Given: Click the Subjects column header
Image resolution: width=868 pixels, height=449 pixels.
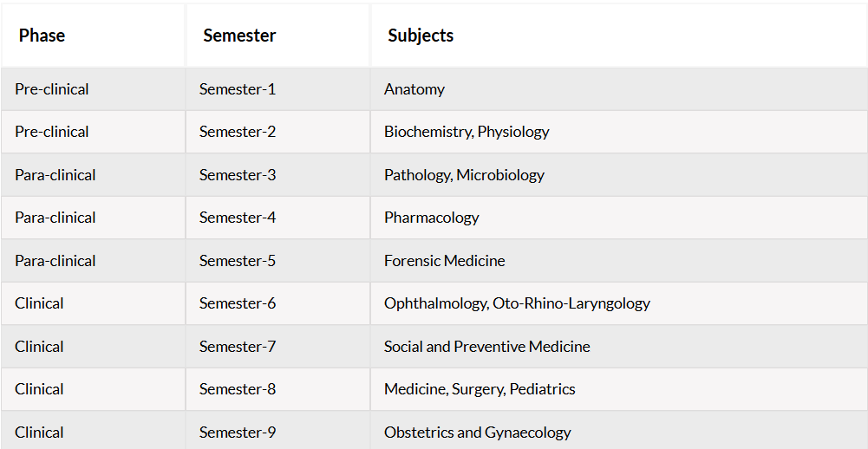Looking at the screenshot, I should click(x=619, y=36).
